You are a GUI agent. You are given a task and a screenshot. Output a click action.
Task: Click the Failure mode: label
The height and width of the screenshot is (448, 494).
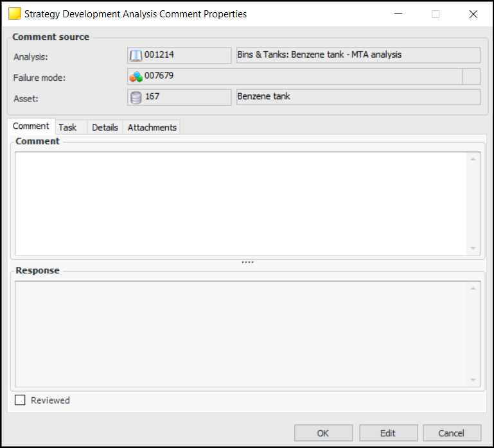39,78
